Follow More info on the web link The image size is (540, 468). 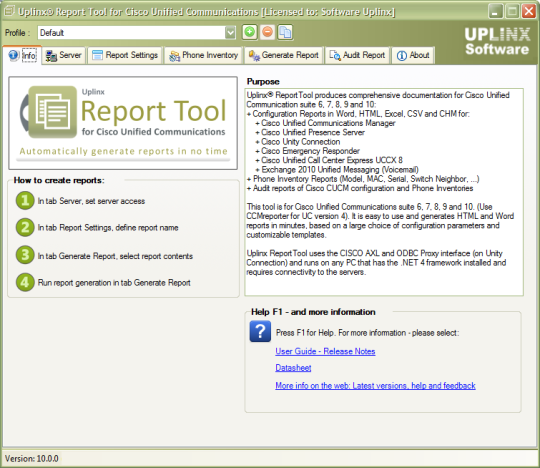point(375,386)
